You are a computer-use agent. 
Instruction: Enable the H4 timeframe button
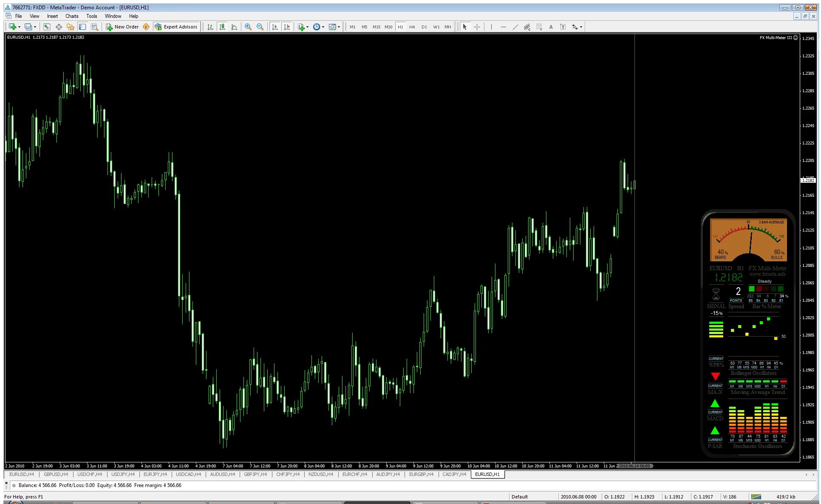coord(412,27)
